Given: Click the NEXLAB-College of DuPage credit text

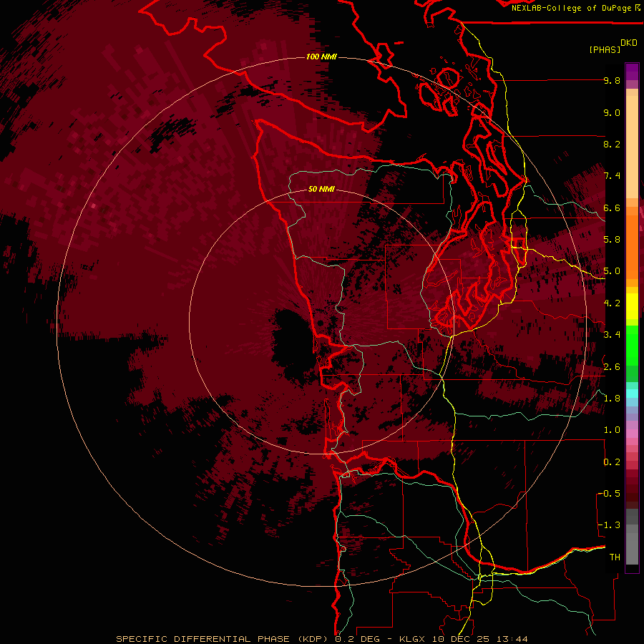Looking at the screenshot, I should coord(572,8).
